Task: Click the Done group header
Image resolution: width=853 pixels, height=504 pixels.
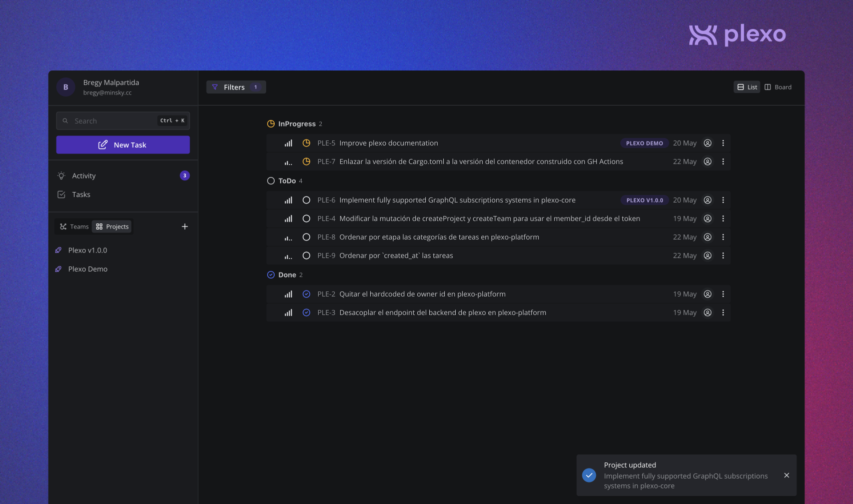Action: pos(285,275)
